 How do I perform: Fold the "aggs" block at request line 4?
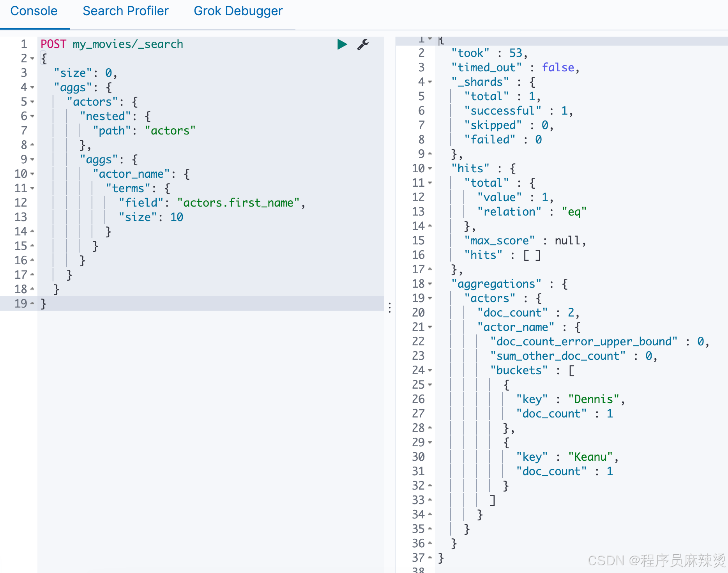(33, 87)
